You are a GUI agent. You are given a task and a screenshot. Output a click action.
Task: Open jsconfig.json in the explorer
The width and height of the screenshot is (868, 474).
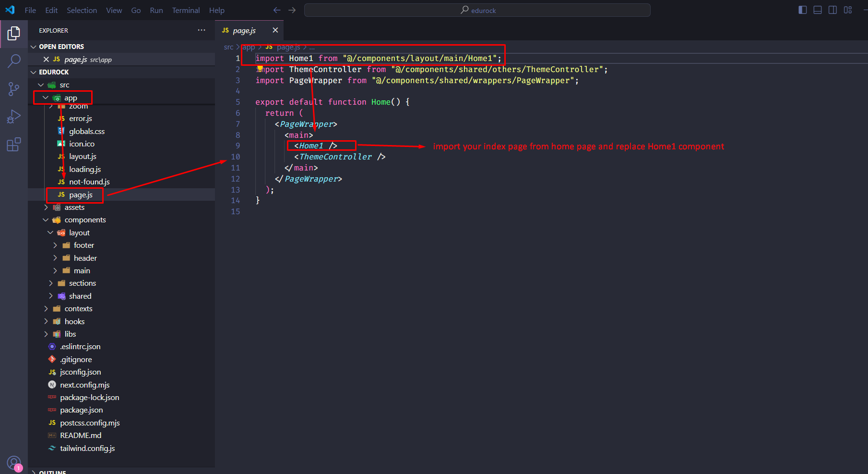click(81, 372)
